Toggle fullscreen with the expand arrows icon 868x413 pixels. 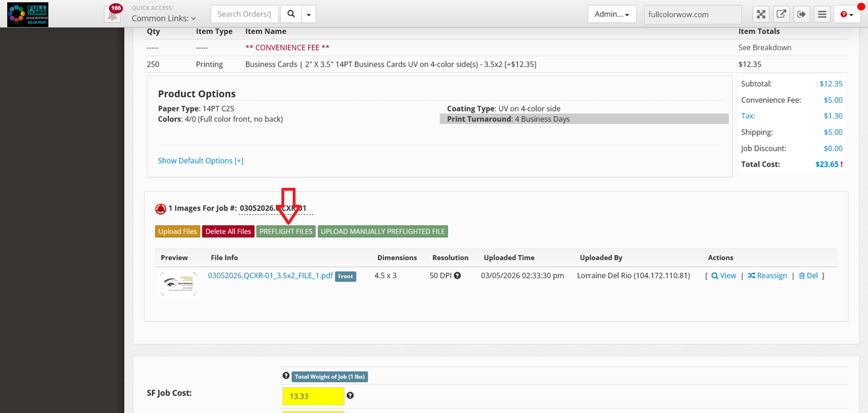761,15
